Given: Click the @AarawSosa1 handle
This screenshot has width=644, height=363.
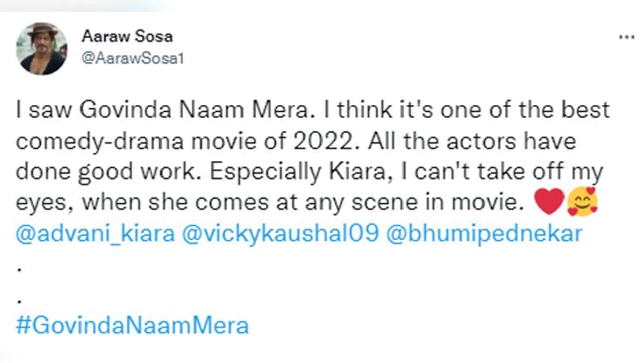Looking at the screenshot, I should [132, 59].
